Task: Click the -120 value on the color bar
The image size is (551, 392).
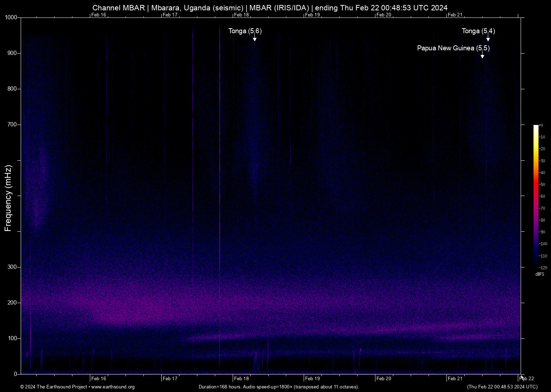Action: pyautogui.click(x=543, y=267)
